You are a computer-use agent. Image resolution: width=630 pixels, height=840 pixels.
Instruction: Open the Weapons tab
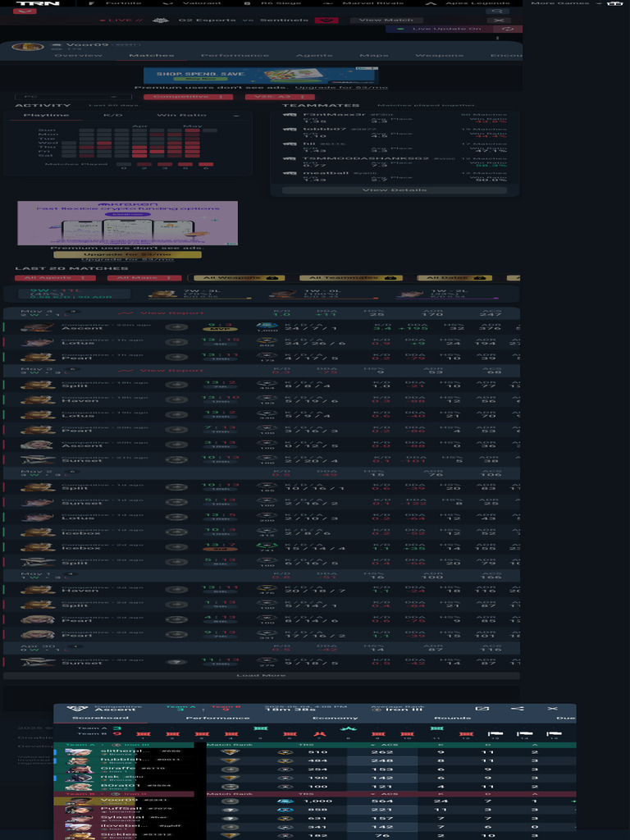(440, 56)
